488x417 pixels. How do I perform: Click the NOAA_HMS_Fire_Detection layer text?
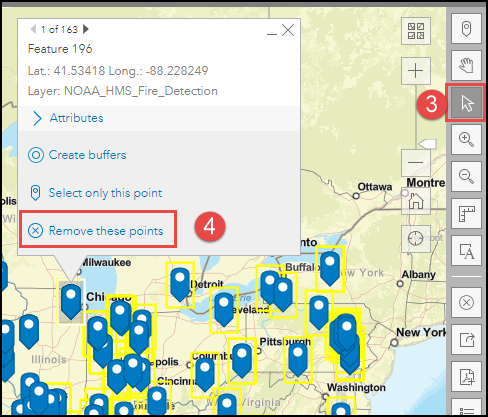tap(123, 91)
